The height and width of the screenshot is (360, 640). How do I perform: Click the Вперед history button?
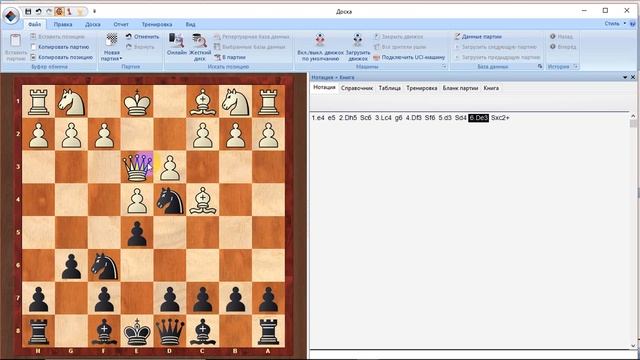click(x=563, y=47)
